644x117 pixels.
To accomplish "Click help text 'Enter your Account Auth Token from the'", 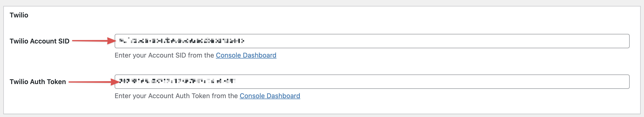I will pos(176,96).
